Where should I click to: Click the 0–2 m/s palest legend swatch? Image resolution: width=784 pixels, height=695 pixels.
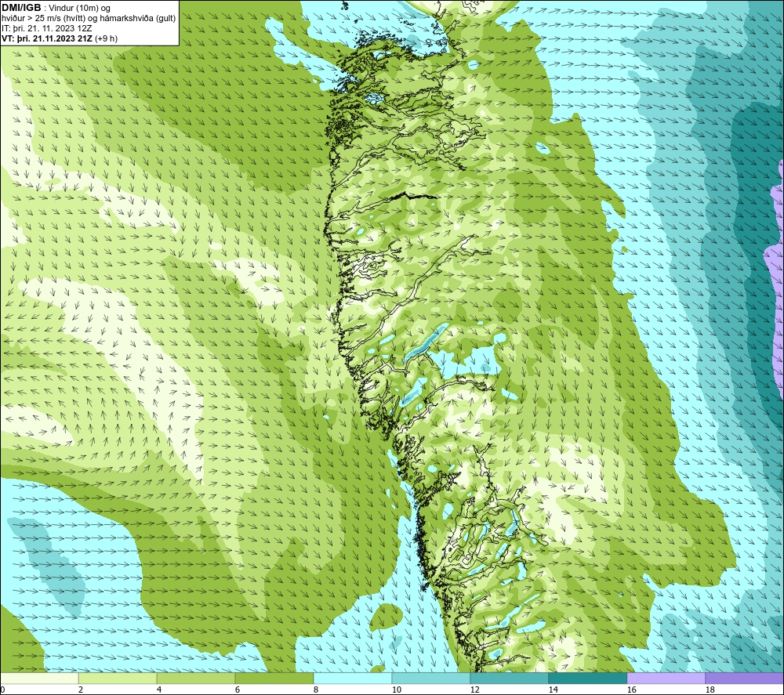click(39, 678)
